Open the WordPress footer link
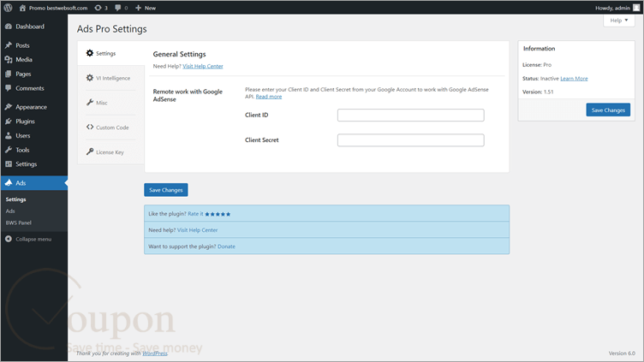The height and width of the screenshot is (362, 644). 155,353
